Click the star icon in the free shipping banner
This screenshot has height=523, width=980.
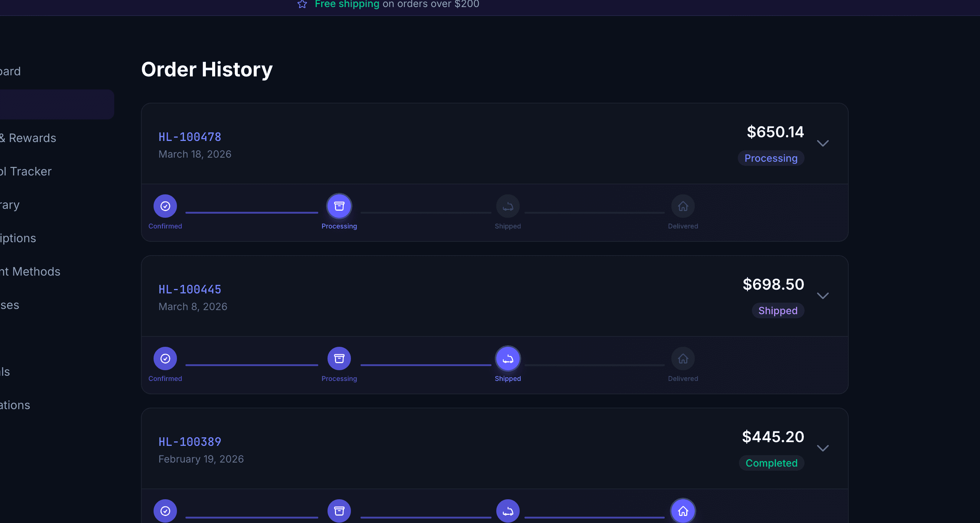click(302, 4)
